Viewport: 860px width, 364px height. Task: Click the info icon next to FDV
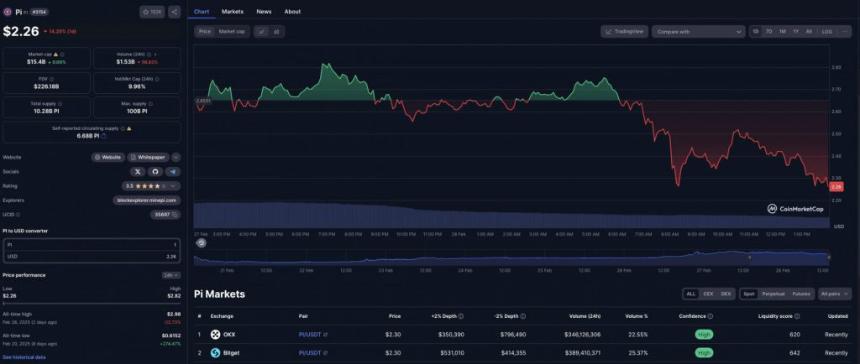pos(53,79)
